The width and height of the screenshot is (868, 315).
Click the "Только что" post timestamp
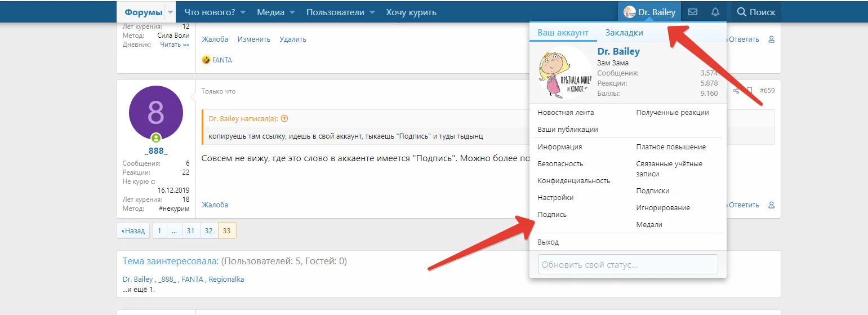219,91
